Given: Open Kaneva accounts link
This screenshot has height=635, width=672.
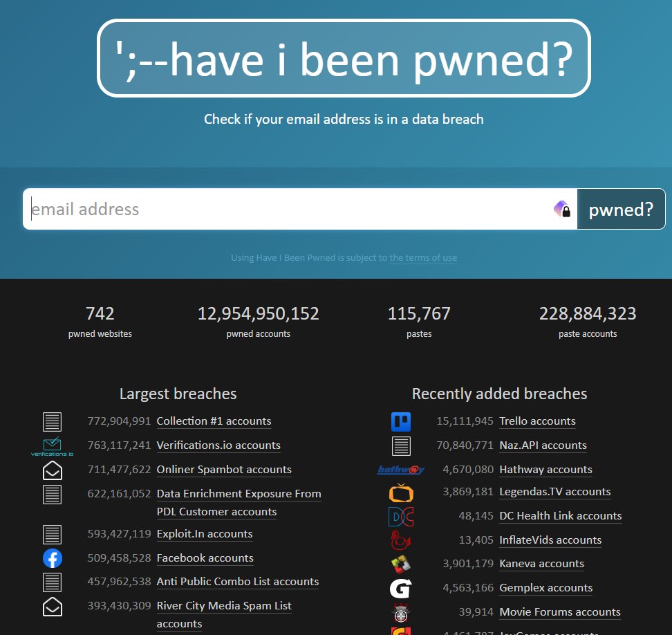Looking at the screenshot, I should 542,563.
